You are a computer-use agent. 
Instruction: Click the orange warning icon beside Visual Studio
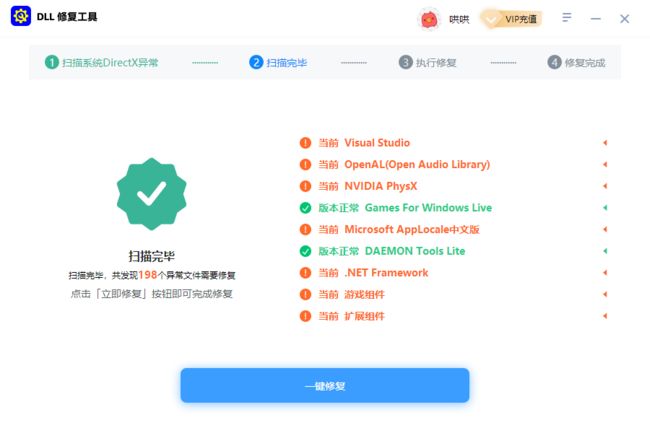coord(306,143)
